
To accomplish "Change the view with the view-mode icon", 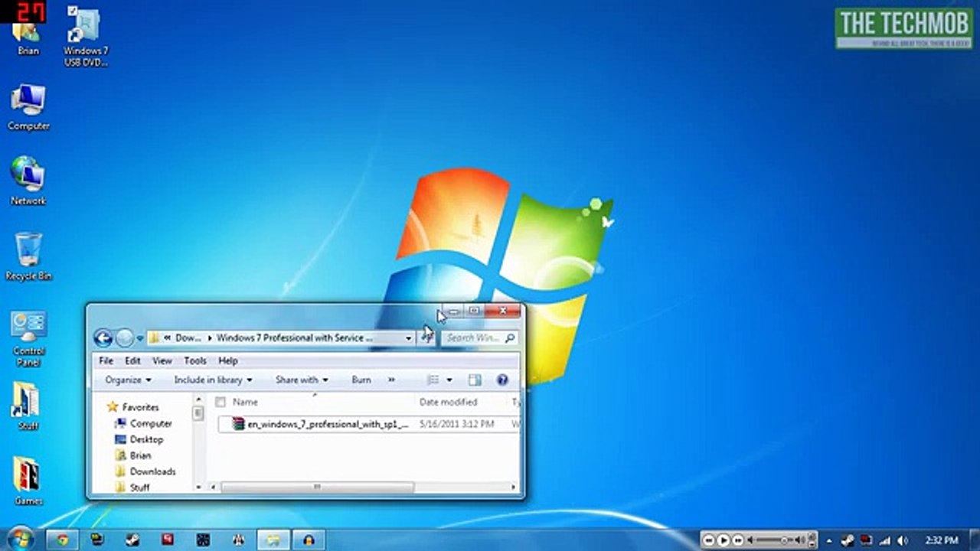I will point(433,380).
